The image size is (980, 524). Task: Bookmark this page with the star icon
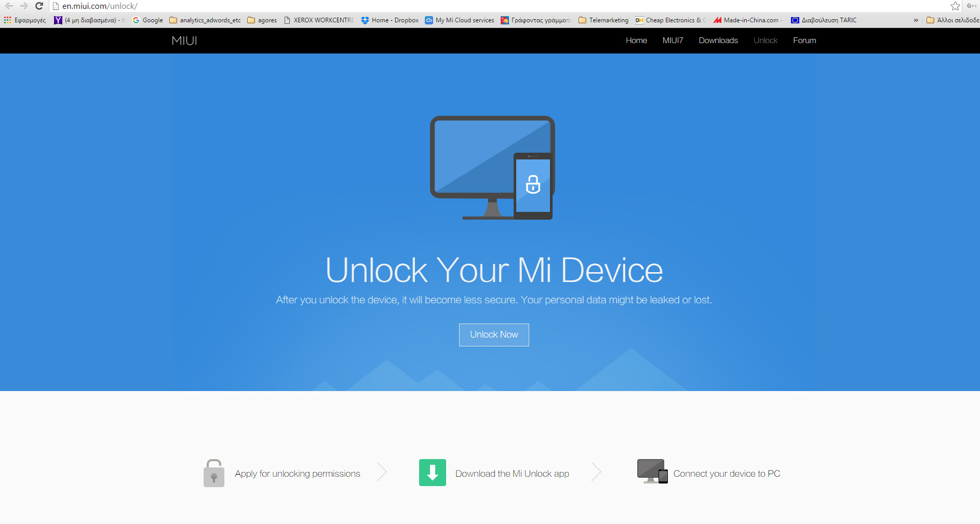955,6
